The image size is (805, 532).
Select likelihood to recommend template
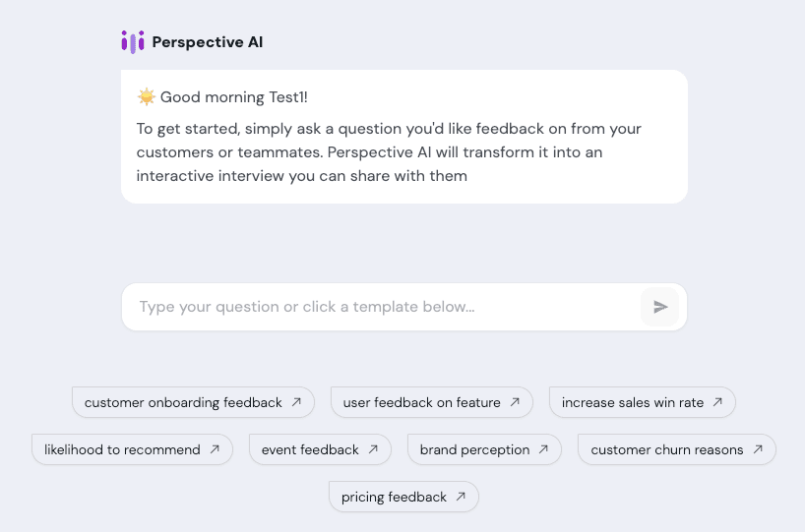(x=122, y=449)
